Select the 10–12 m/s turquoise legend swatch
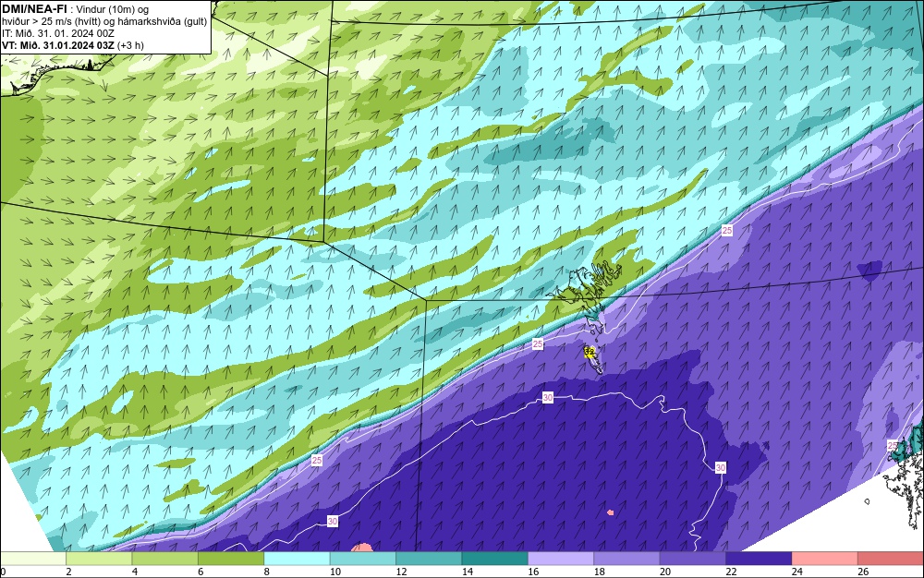 [363, 559]
